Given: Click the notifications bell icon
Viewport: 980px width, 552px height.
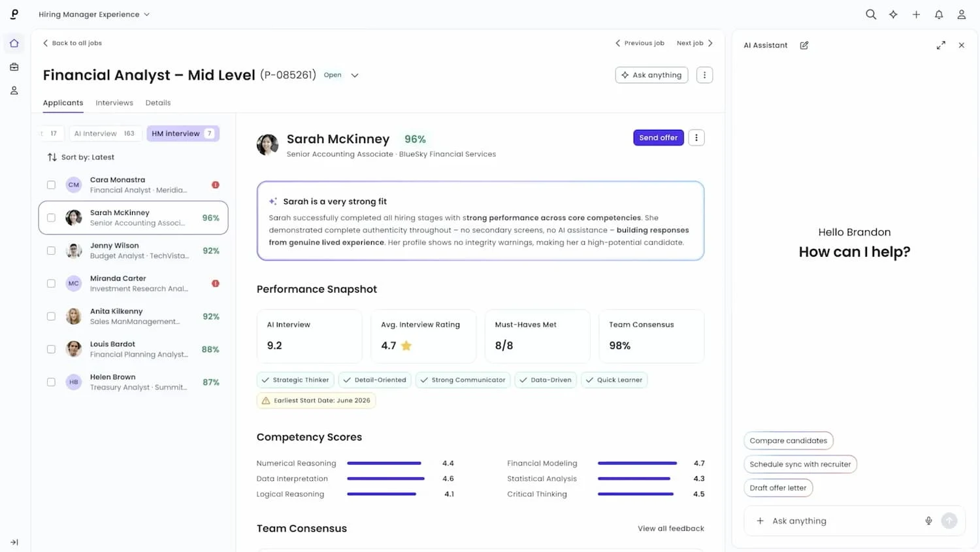Looking at the screenshot, I should click(939, 14).
